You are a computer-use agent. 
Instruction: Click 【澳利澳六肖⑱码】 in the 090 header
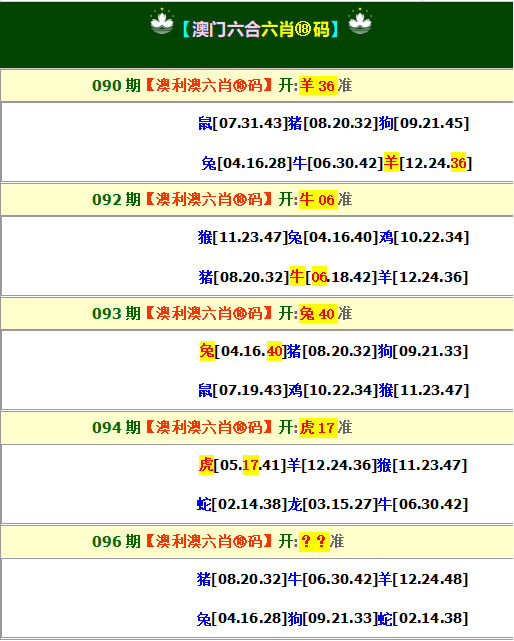tap(209, 85)
